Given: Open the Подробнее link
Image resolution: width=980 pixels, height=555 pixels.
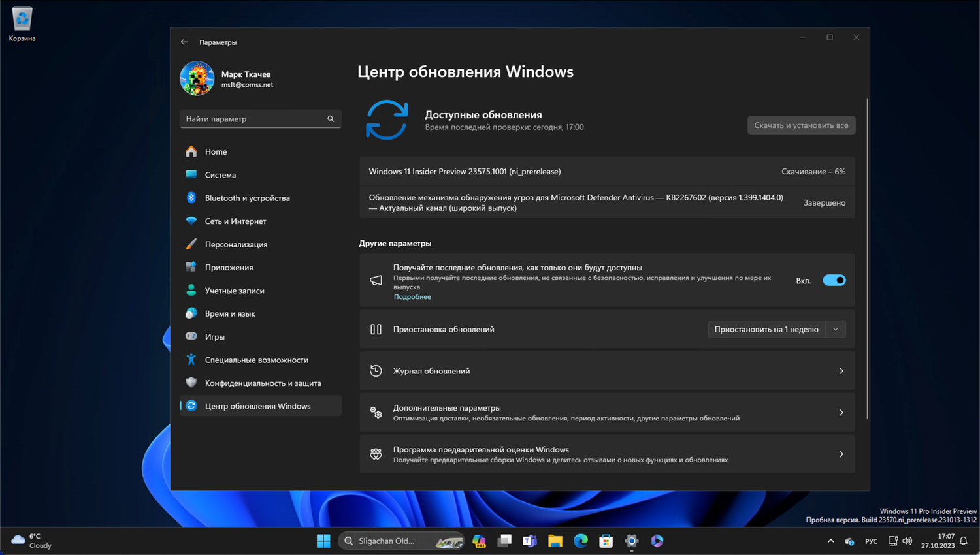Looking at the screenshot, I should (x=412, y=296).
